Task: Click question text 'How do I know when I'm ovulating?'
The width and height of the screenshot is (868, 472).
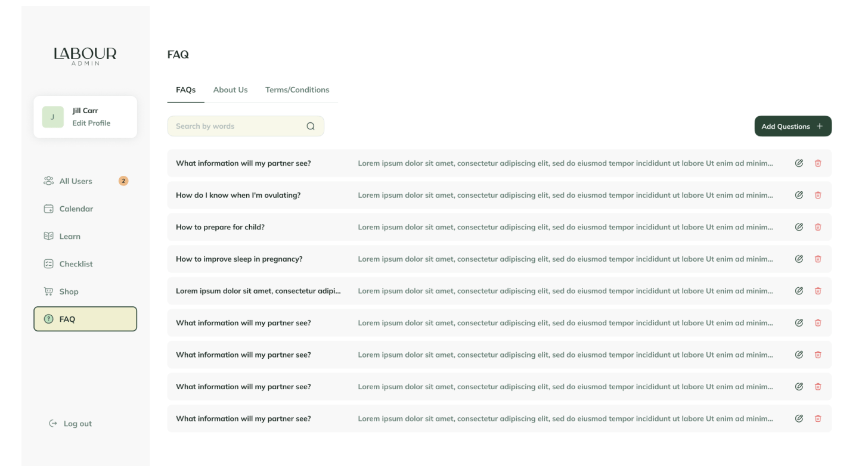Action: point(238,195)
